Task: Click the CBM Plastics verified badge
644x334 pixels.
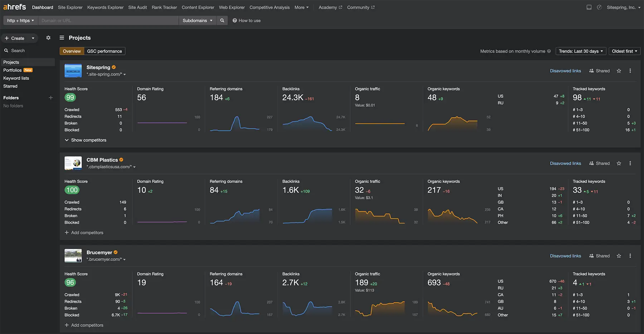Action: (x=121, y=160)
